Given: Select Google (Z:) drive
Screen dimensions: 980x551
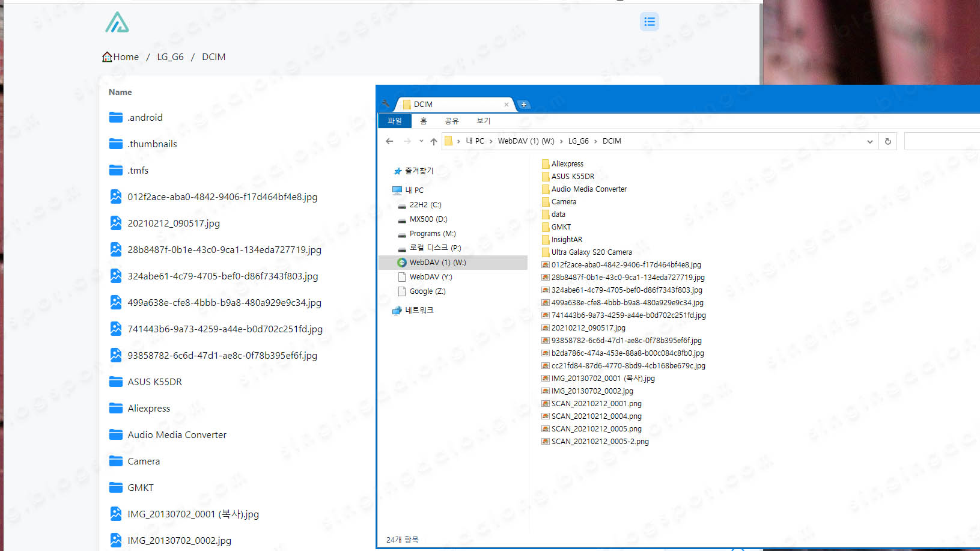Looking at the screenshot, I should (427, 291).
